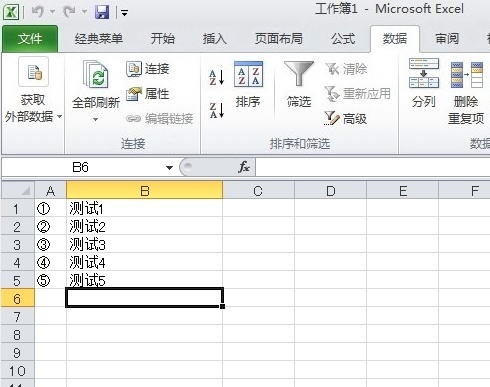490x387 pixels.
Task: Select column B header
Action: 145,191
